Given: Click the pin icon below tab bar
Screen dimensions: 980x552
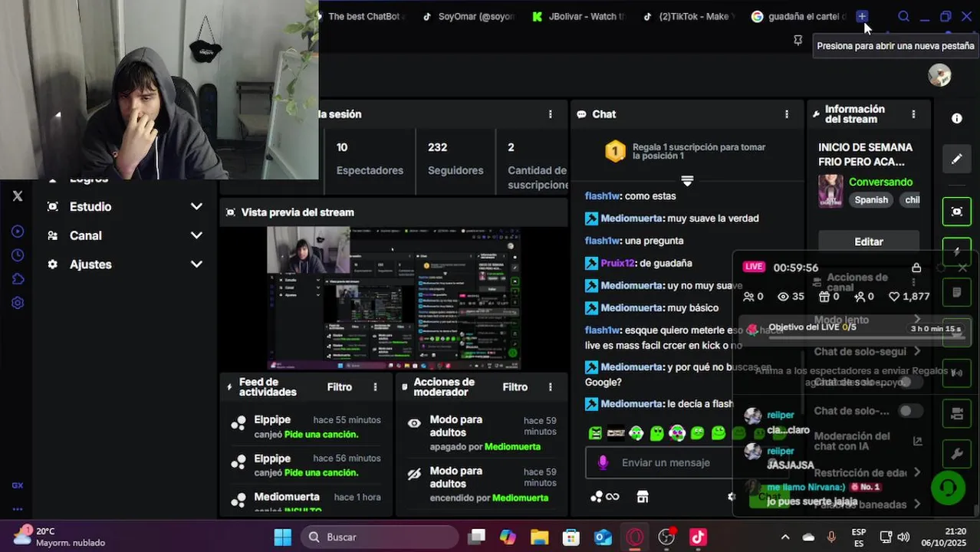Looking at the screenshot, I should point(797,40).
